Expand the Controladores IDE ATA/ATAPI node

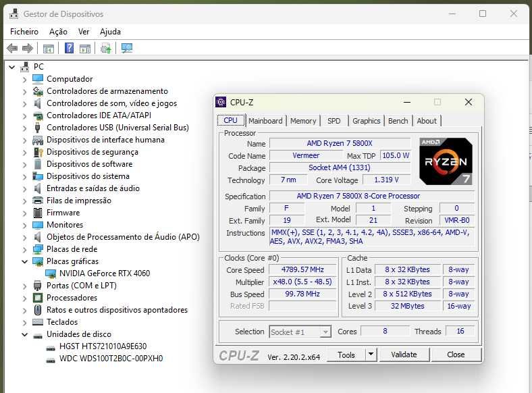(x=24, y=116)
